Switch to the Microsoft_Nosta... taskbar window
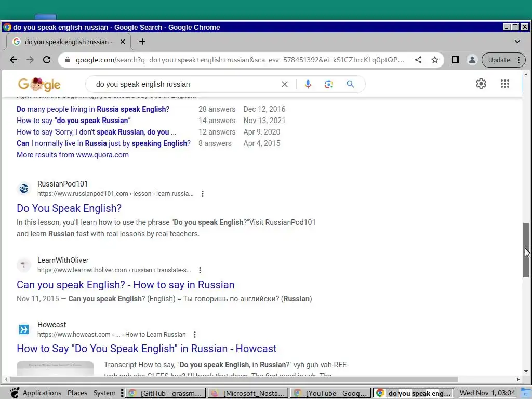Screen dimensions: 532x399 (248, 393)
